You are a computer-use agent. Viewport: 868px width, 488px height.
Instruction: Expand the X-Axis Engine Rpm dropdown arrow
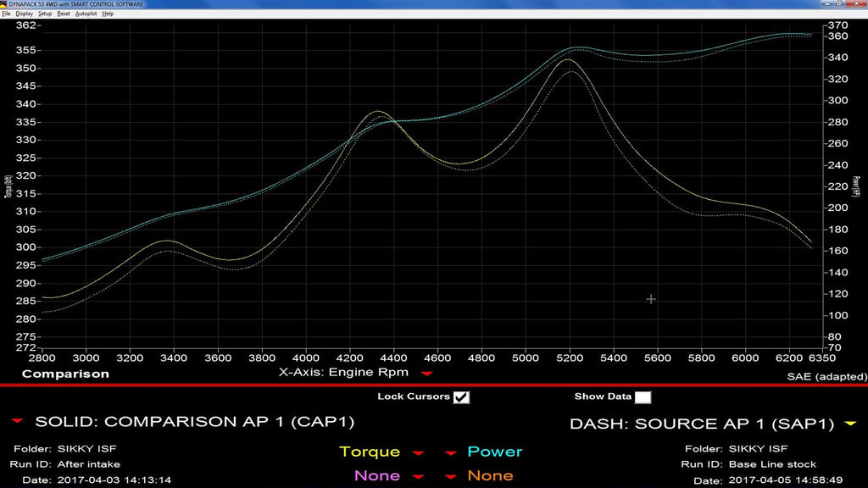pos(426,373)
